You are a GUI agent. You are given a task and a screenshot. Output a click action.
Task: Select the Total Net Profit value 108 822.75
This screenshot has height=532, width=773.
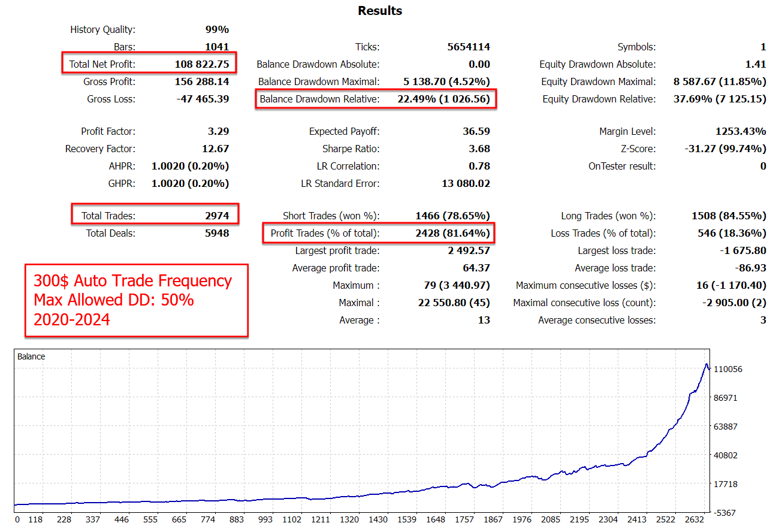coord(201,64)
